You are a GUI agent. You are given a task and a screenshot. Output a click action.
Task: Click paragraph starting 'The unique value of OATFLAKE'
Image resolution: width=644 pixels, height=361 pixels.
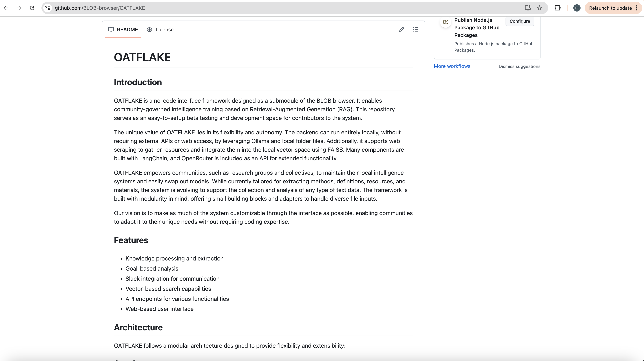pyautogui.click(x=259, y=145)
